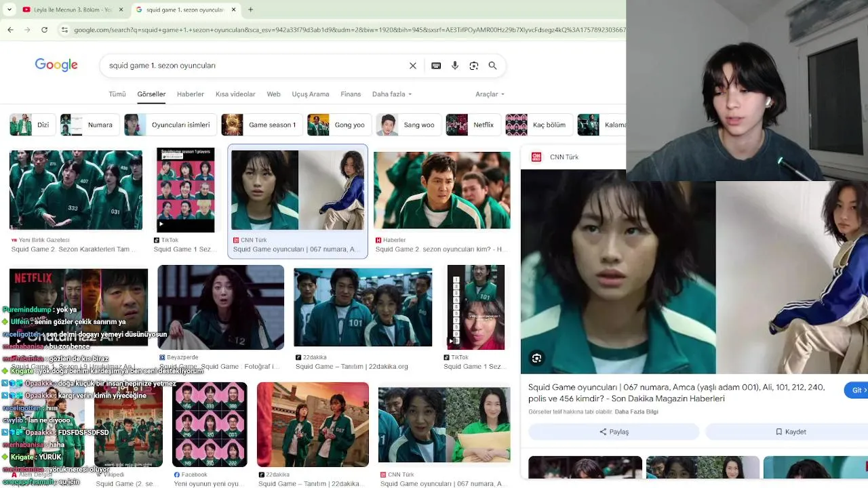Click the Daha Fazla Bilgi copyright link
Screen dimensions: 868x488
tap(636, 412)
